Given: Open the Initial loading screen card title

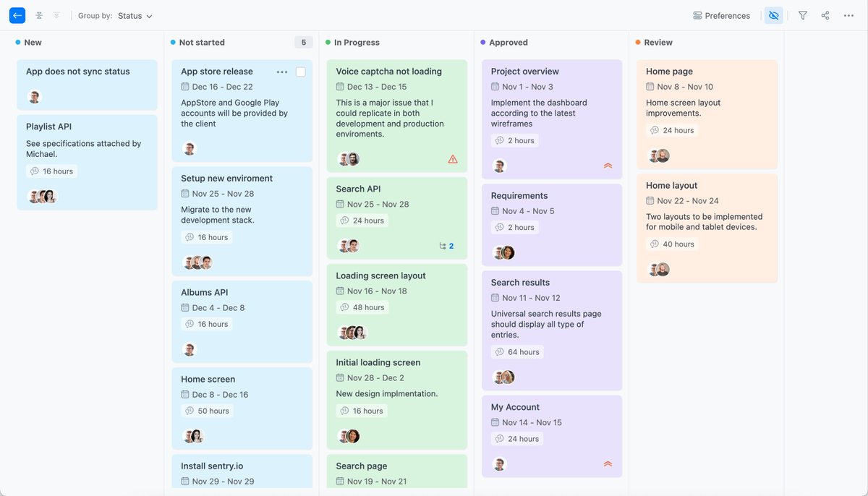Looking at the screenshot, I should (x=378, y=363).
